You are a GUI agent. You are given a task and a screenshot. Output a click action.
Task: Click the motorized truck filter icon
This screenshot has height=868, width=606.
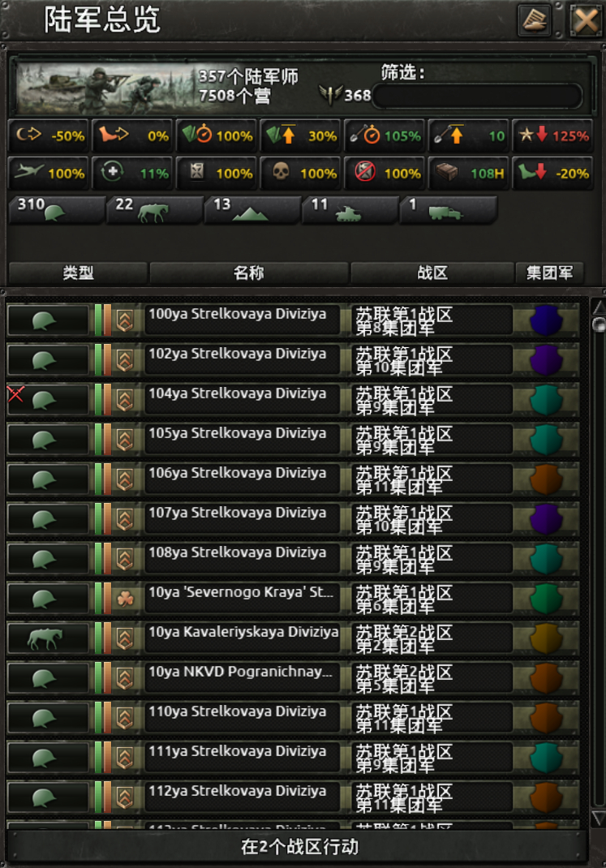click(x=445, y=213)
